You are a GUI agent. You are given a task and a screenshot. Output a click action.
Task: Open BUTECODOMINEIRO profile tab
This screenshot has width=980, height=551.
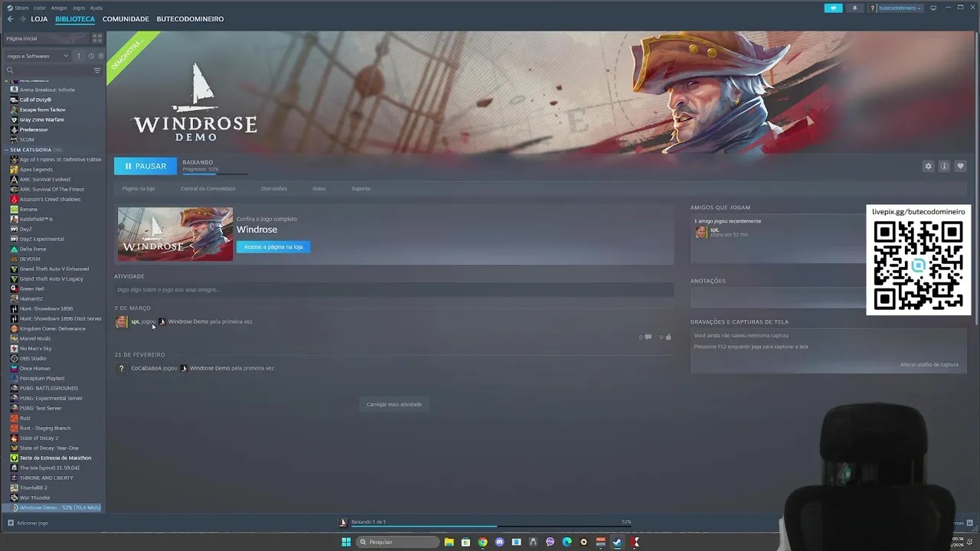[190, 19]
